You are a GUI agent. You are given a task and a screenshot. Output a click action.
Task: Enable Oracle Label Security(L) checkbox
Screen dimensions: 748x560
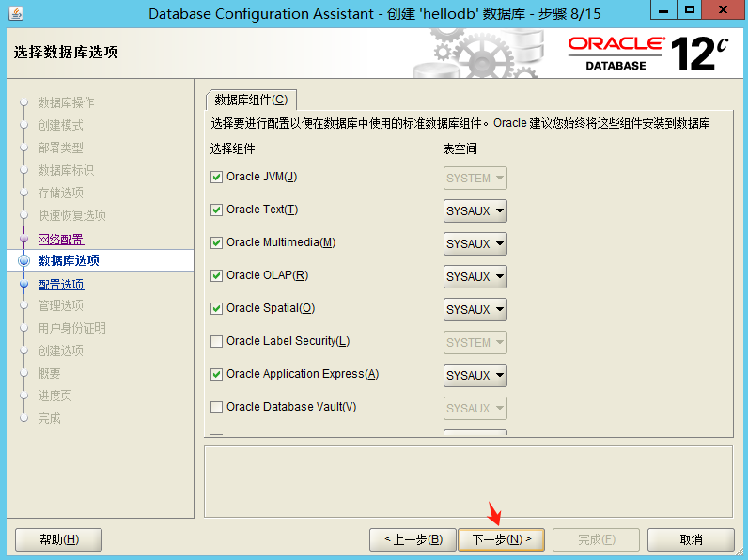pyautogui.click(x=216, y=341)
